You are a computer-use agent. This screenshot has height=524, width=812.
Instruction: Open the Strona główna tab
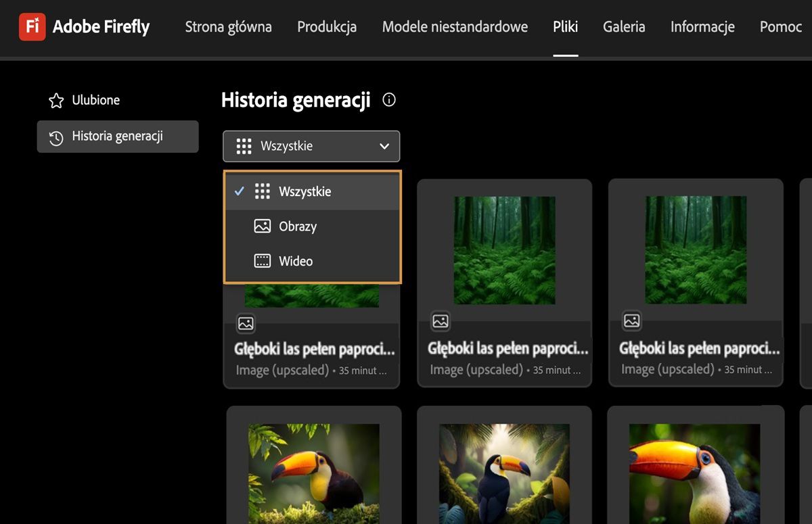229,27
